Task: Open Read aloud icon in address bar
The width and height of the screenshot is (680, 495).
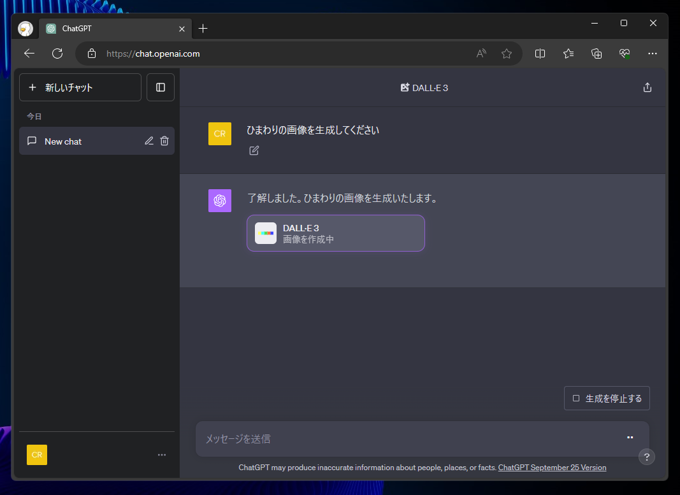Action: tap(481, 53)
